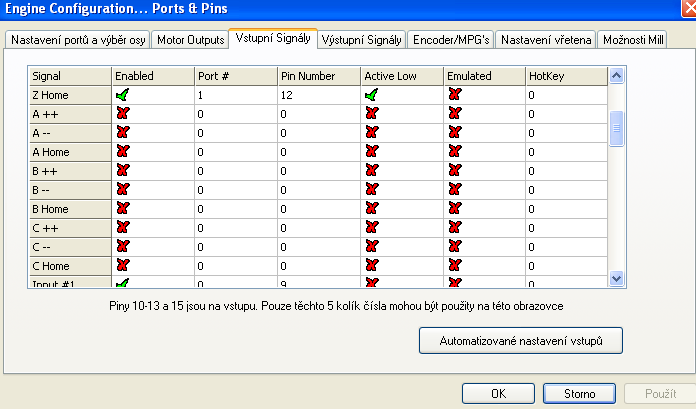This screenshot has width=696, height=409.
Task: Click Automatizované nastavení vstupů button
Action: click(520, 341)
